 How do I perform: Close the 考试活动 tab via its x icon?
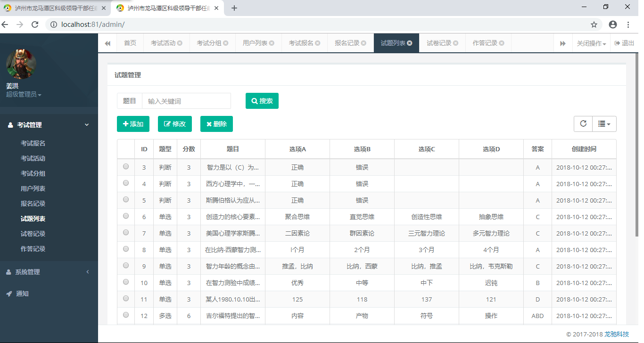180,43
